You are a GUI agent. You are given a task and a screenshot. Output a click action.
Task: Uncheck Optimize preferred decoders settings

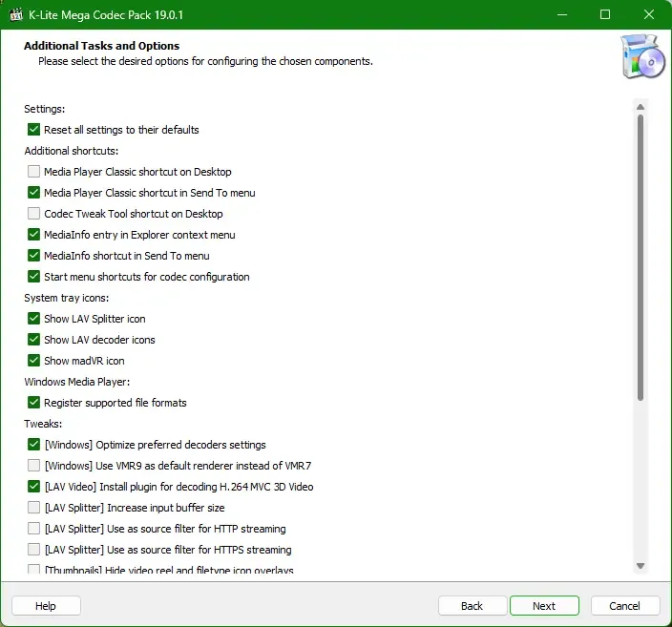click(x=33, y=445)
